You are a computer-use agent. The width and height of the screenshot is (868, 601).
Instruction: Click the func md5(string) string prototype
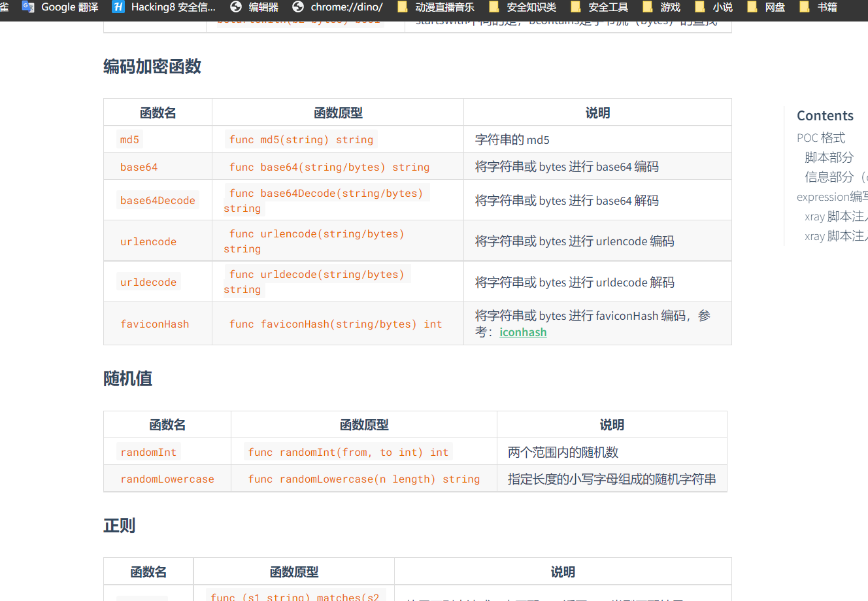[x=301, y=139]
